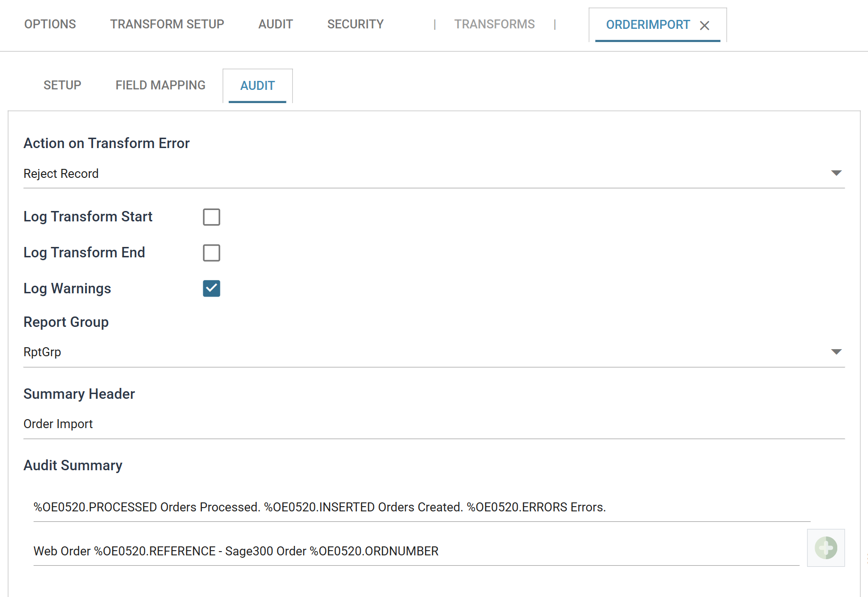Edit the Web Order audit summary line

pyautogui.click(x=416, y=552)
